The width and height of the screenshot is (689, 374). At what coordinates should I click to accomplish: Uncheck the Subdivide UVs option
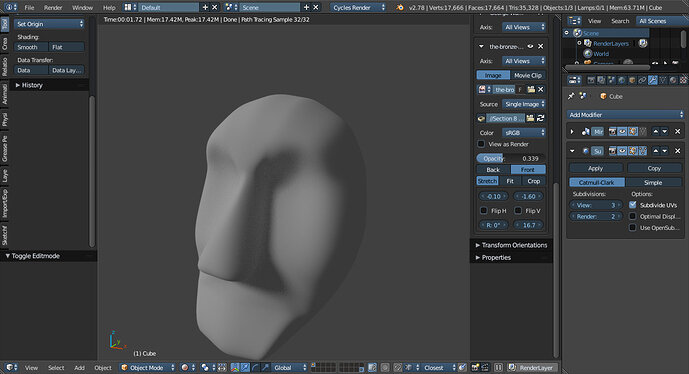coord(633,205)
